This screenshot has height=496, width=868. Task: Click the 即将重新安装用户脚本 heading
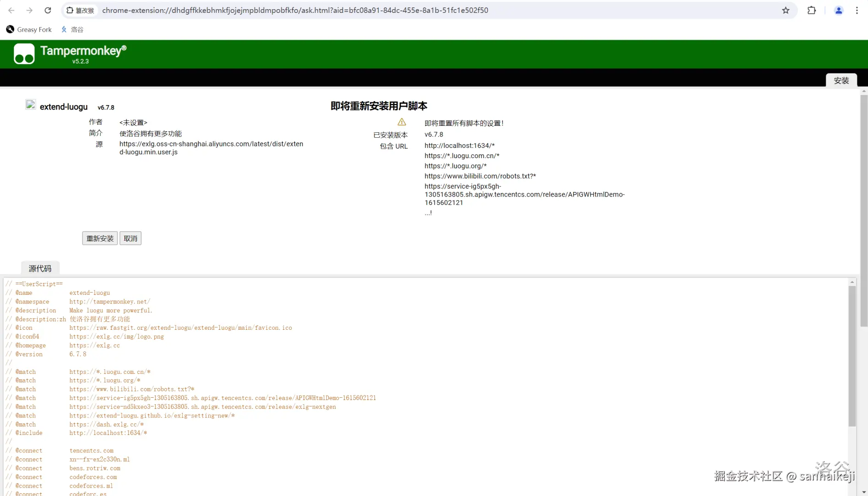379,106
